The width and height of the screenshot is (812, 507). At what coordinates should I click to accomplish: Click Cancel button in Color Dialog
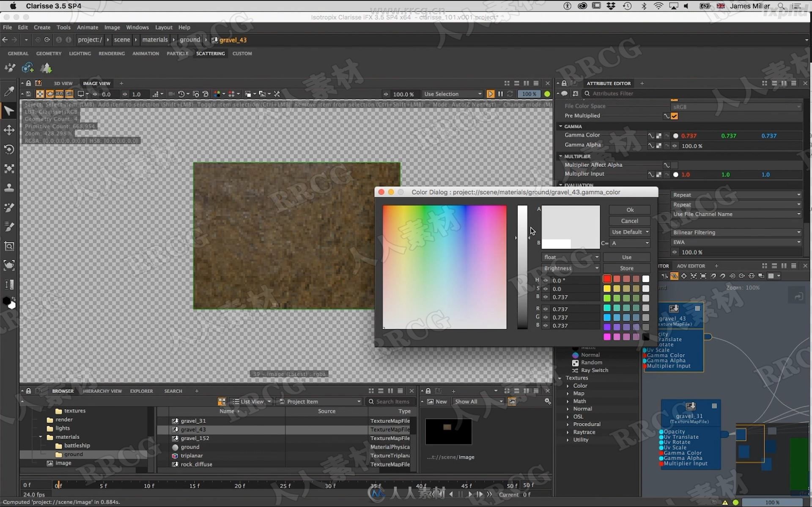(x=629, y=221)
